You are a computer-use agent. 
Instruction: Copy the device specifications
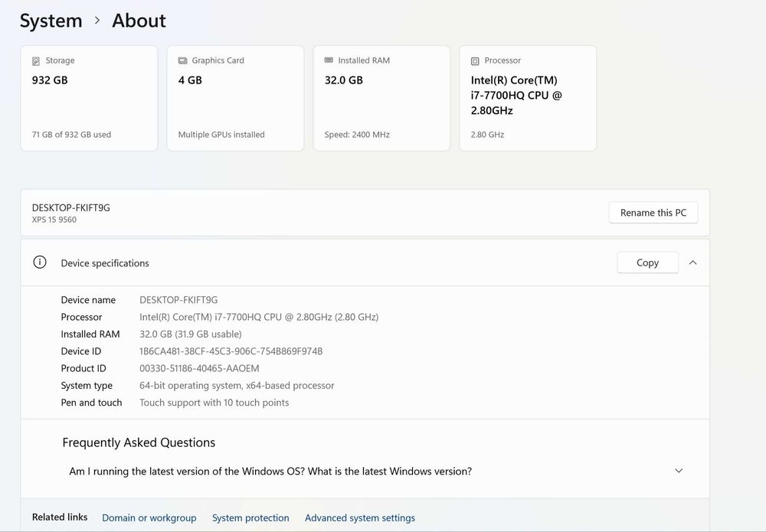(647, 263)
